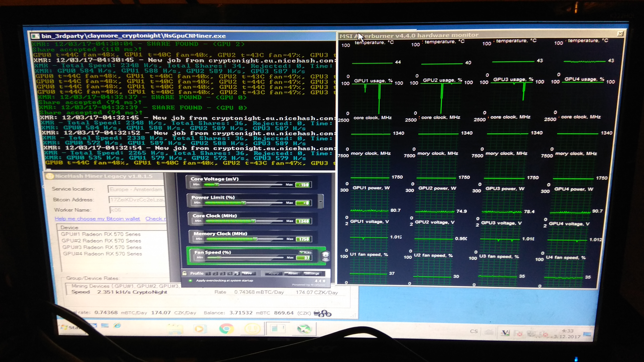This screenshot has height=362, width=644.
Task: Open the Help me choose my Bitcoin wallet link
Action: 97,219
